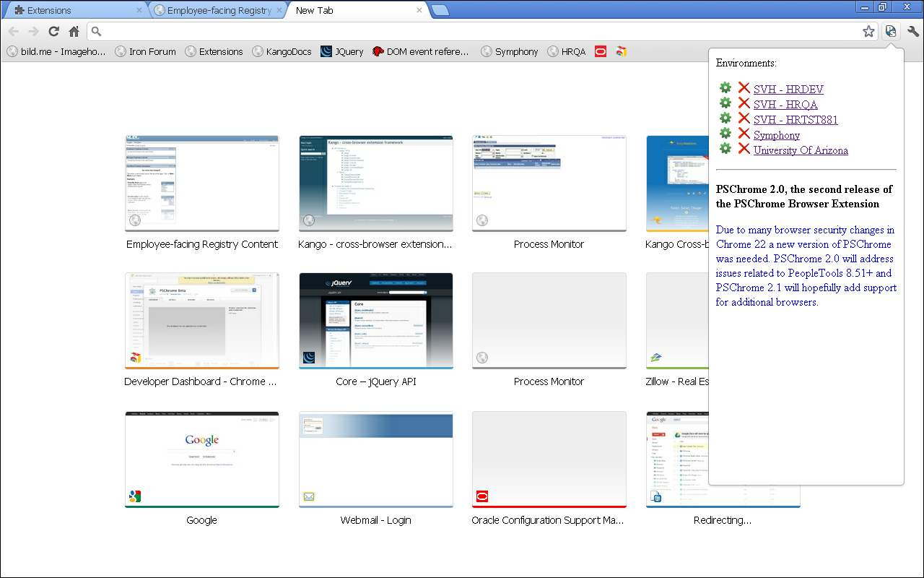
Task: Open the SVH - HRDEV environment link
Action: click(788, 90)
